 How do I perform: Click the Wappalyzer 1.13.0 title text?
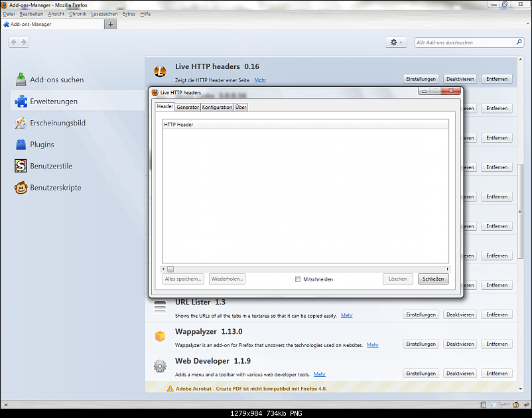pyautogui.click(x=209, y=332)
